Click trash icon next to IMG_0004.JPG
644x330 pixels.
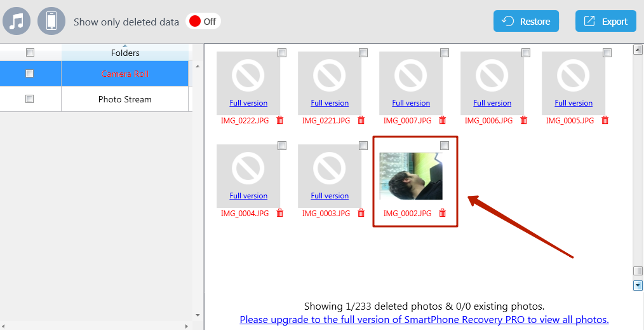coord(280,213)
